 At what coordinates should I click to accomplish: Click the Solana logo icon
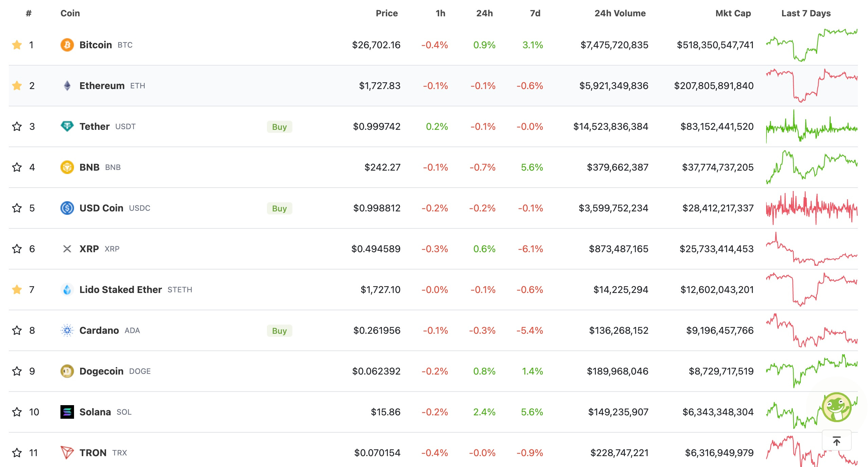[67, 412]
